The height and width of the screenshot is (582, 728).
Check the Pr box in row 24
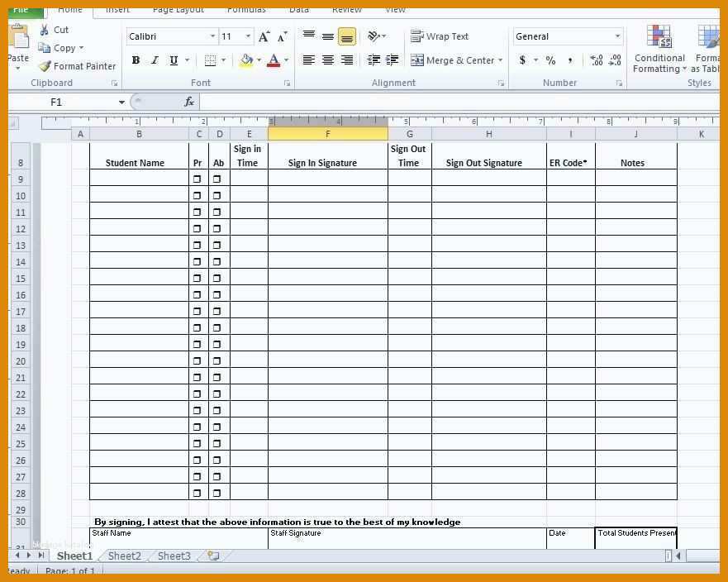197,427
